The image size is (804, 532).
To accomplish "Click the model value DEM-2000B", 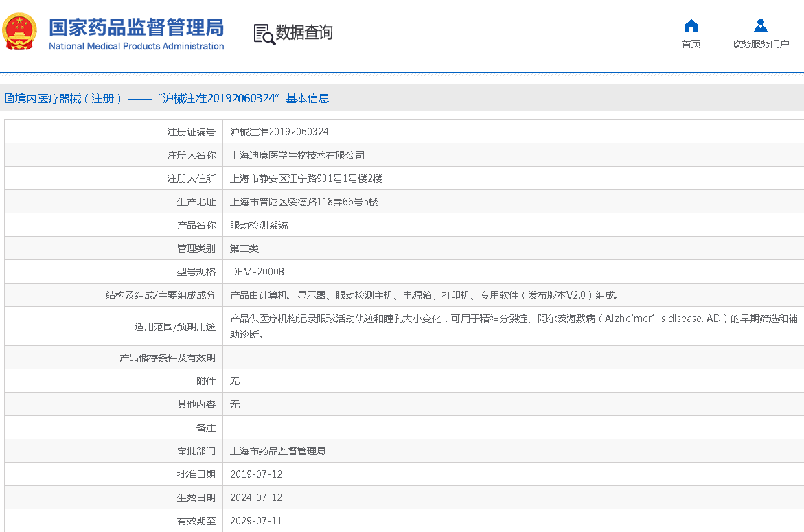I will pyautogui.click(x=257, y=272).
